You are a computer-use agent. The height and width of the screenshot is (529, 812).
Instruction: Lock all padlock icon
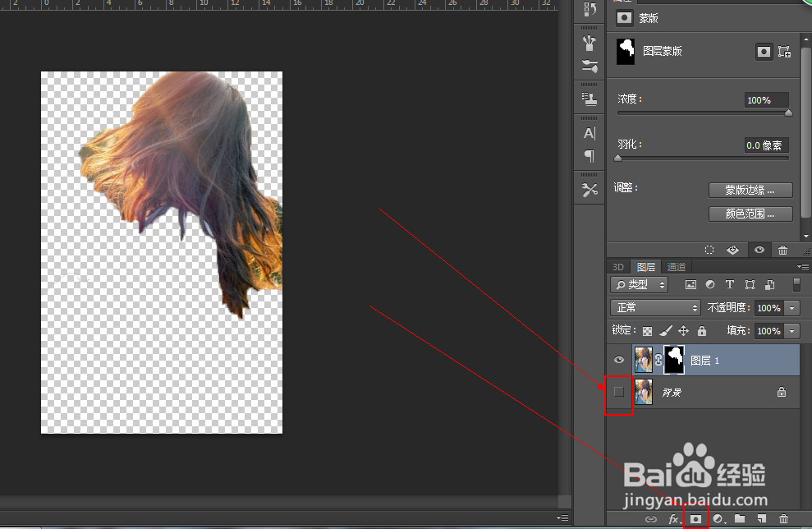pos(702,330)
